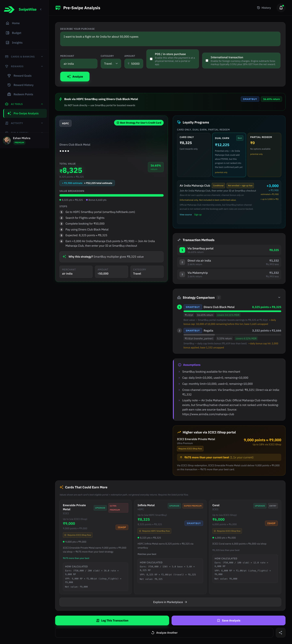This screenshot has width=292, height=644.
Task: Click the SwipeWise logo icon
Action: tap(9, 10)
